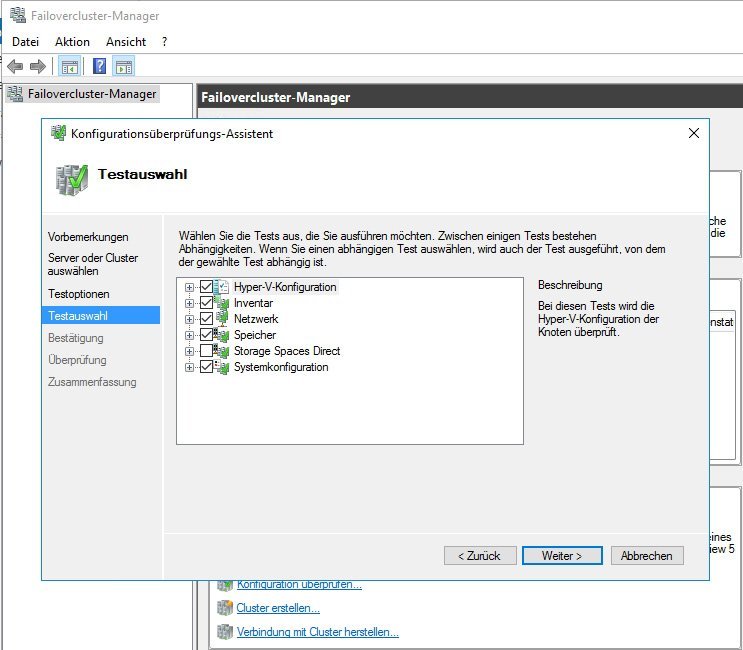Screen dimensions: 743x650
Task: Click the Storage Spaces Direct category icon
Action: click(x=221, y=351)
